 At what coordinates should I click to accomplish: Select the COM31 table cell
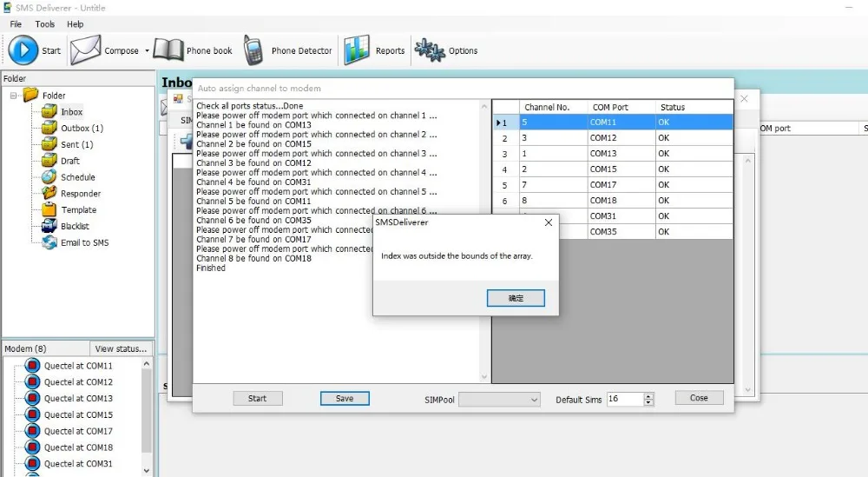[621, 216]
